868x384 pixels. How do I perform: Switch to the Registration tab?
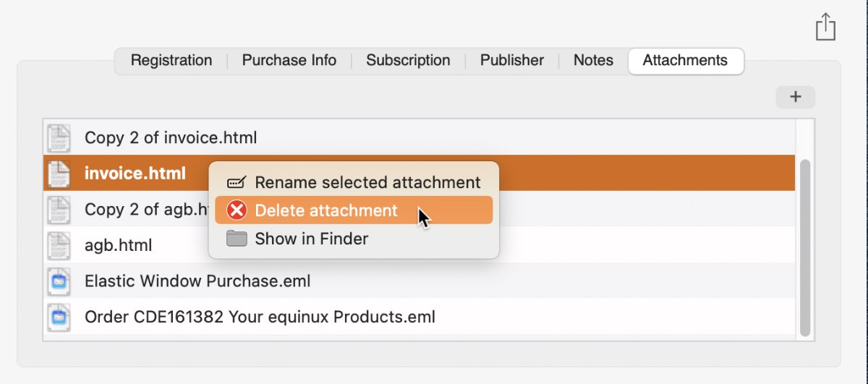pyautogui.click(x=171, y=61)
